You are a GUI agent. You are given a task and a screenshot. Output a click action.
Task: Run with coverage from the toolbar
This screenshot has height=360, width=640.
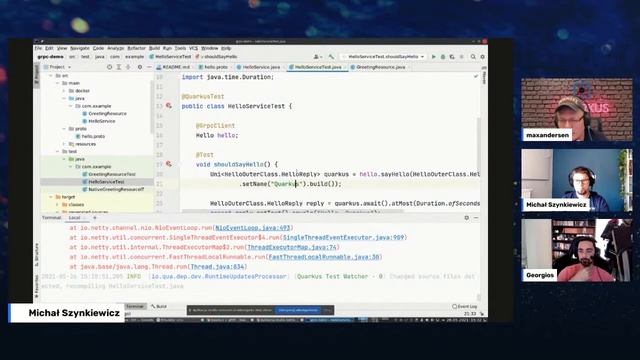click(x=452, y=57)
